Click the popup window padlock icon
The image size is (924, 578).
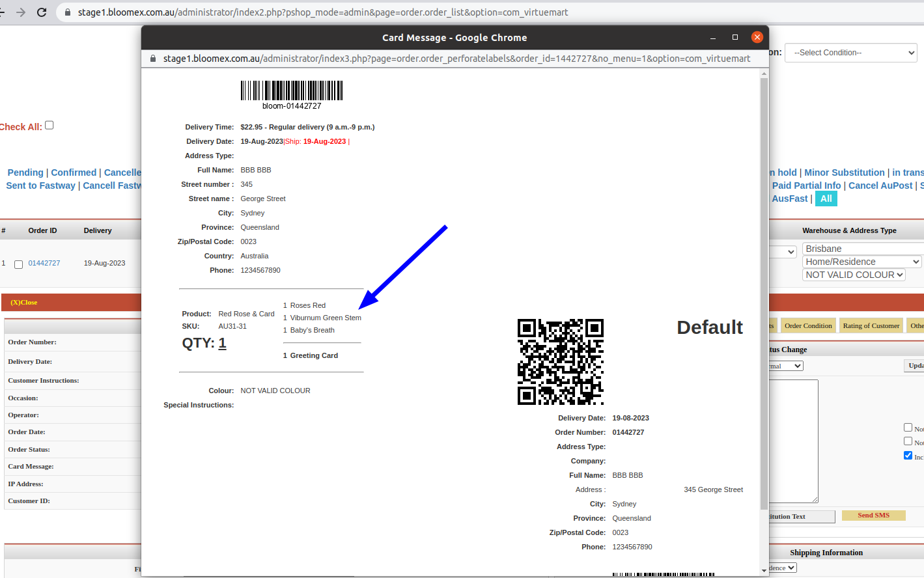153,59
